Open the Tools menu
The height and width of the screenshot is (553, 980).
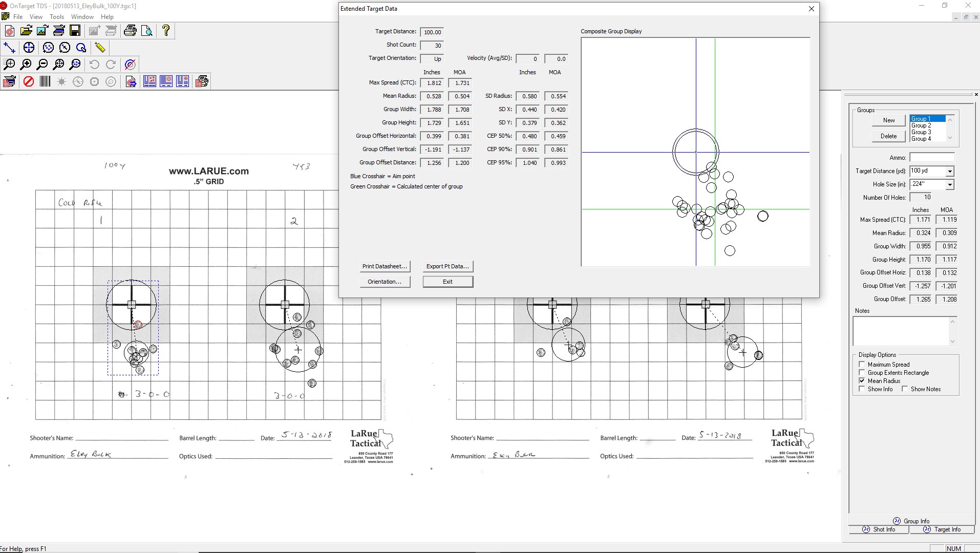(x=57, y=17)
